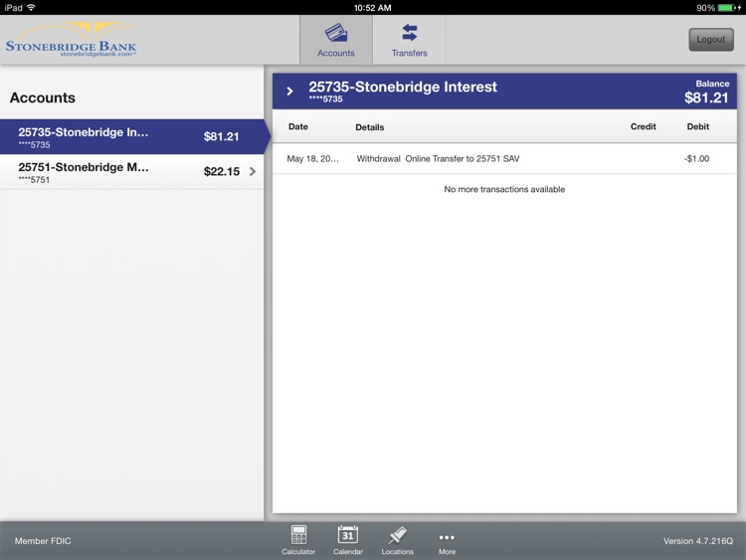The image size is (746, 560).
Task: Click the $81.21 amount in account list
Action: (x=221, y=136)
